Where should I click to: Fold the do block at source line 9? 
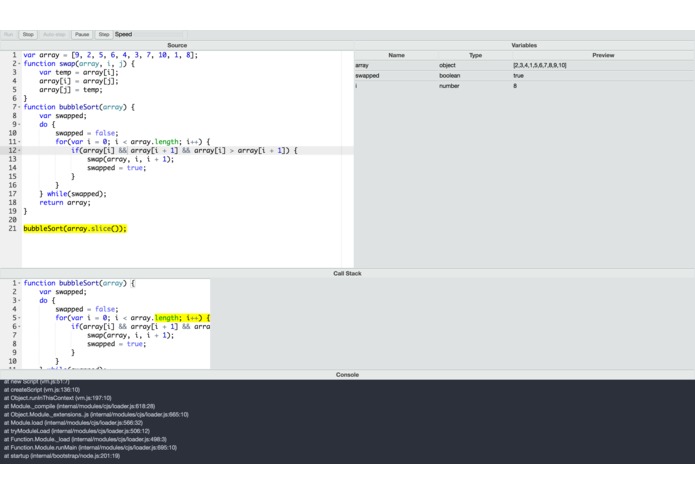(x=20, y=124)
